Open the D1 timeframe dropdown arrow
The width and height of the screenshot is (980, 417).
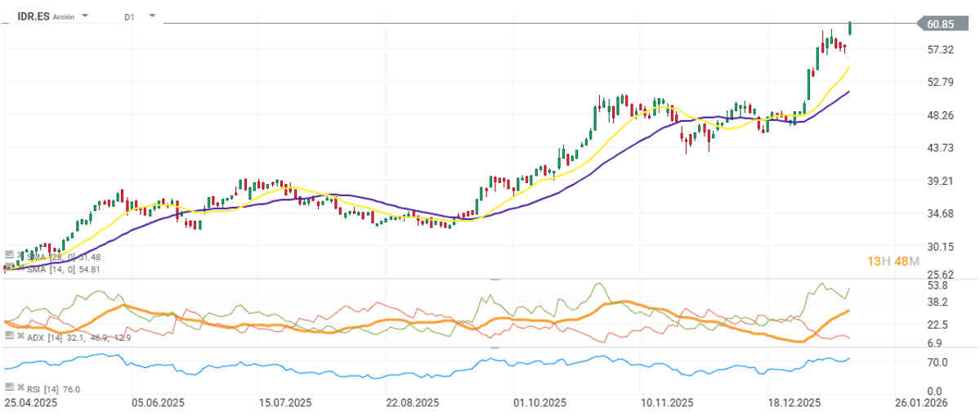152,16
